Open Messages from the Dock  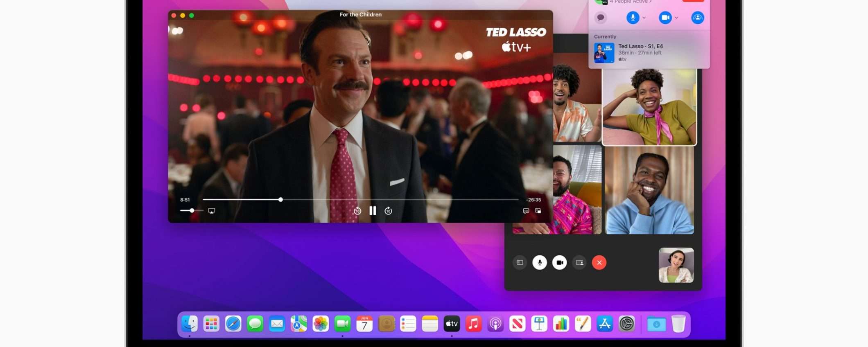tap(255, 324)
